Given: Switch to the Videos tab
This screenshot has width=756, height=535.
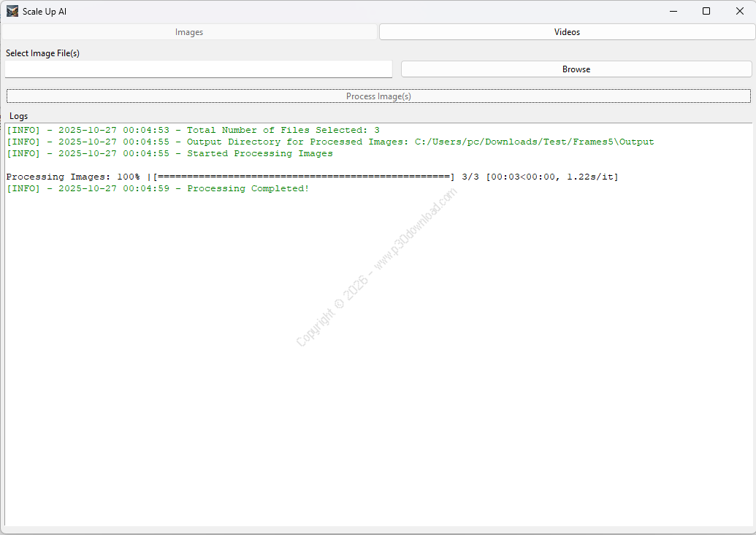Looking at the screenshot, I should coord(567,32).
